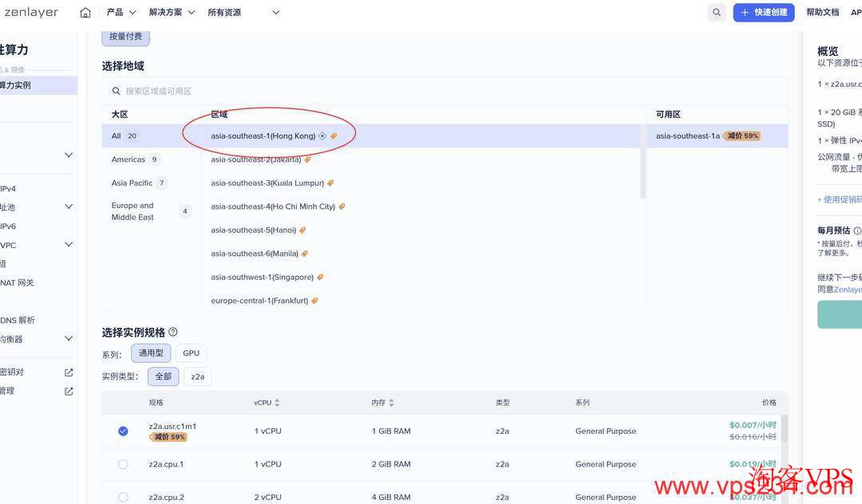Select the z2a.cpu.2 instance radio button

coord(123,496)
